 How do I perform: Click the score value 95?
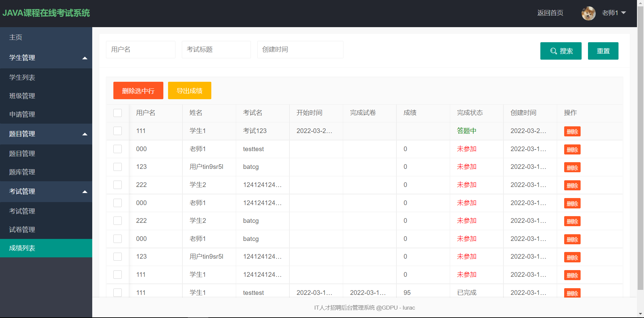coord(407,293)
